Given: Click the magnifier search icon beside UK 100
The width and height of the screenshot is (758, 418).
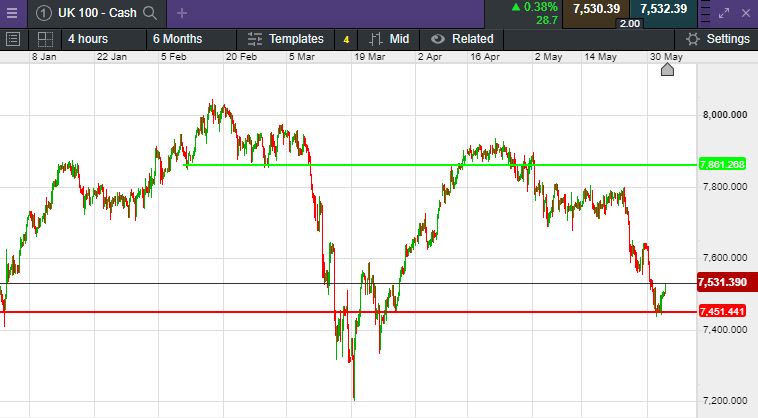Looking at the screenshot, I should (150, 13).
